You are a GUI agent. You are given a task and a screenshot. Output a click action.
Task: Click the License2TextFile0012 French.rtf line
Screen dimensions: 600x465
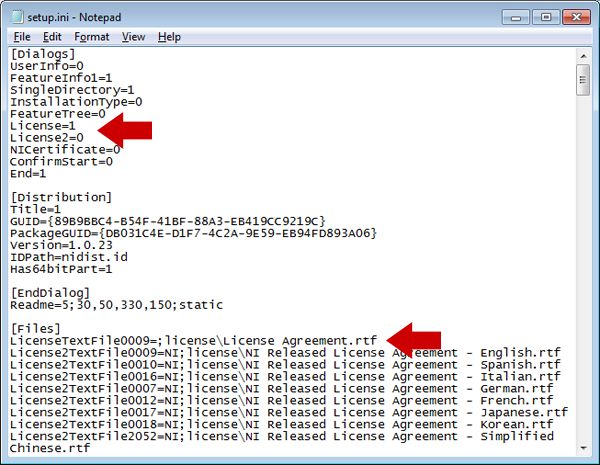[x=281, y=400]
